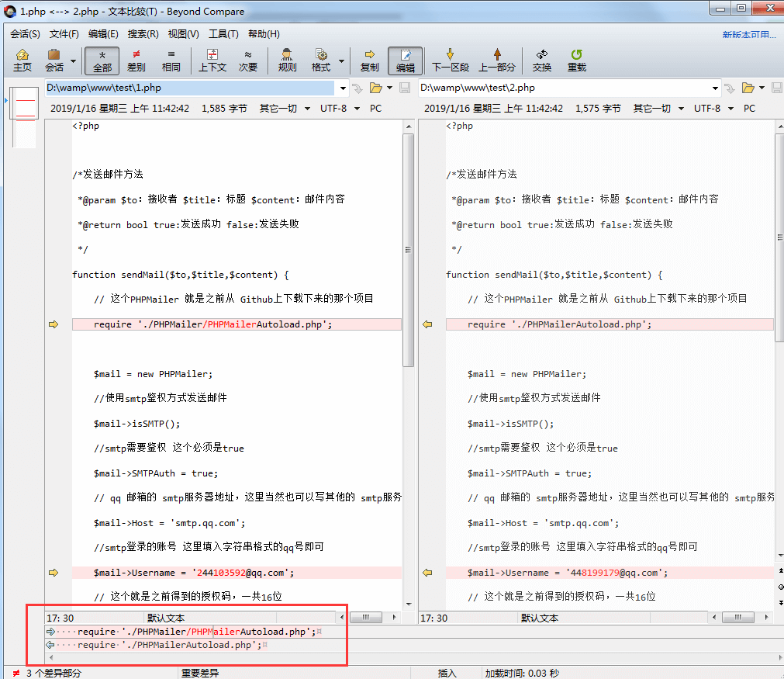Jump to the next difference section
784x679 pixels.
[x=450, y=61]
